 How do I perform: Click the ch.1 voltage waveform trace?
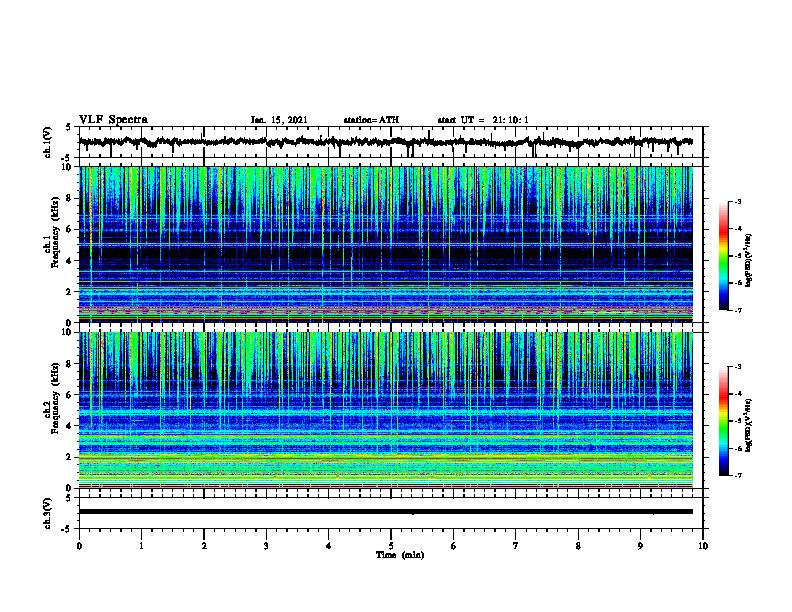tap(385, 142)
